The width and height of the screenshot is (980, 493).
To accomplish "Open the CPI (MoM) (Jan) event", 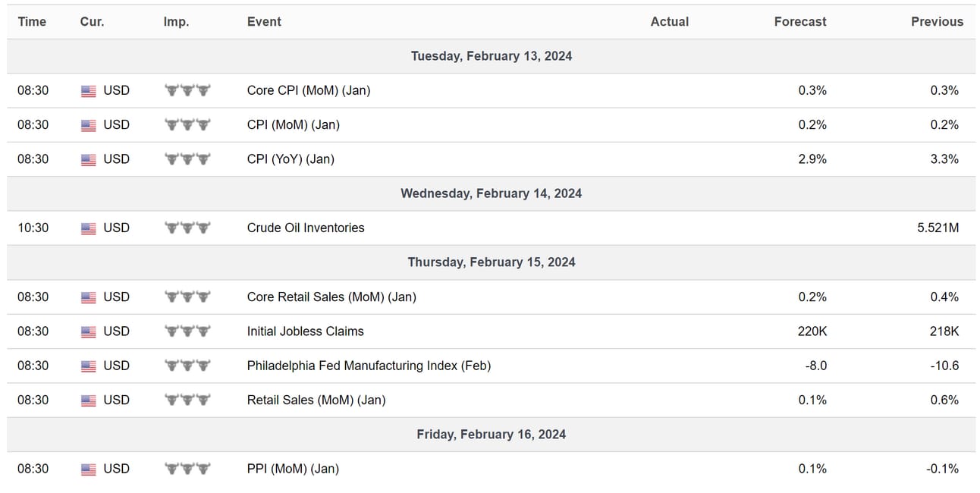I will (x=293, y=124).
